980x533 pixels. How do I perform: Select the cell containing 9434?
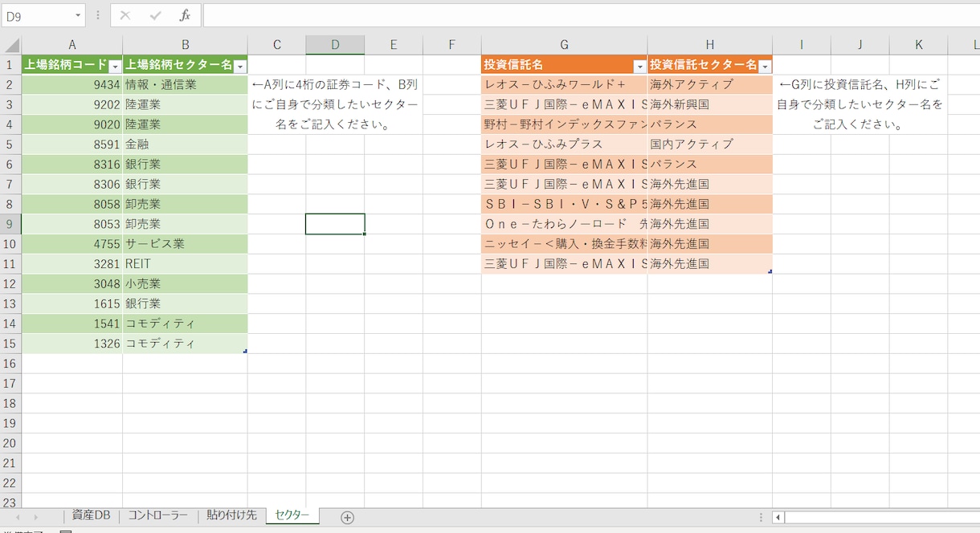(x=72, y=84)
